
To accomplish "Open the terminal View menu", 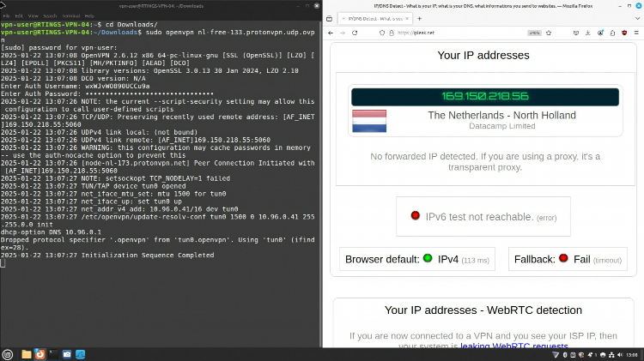I will tap(33, 16).
